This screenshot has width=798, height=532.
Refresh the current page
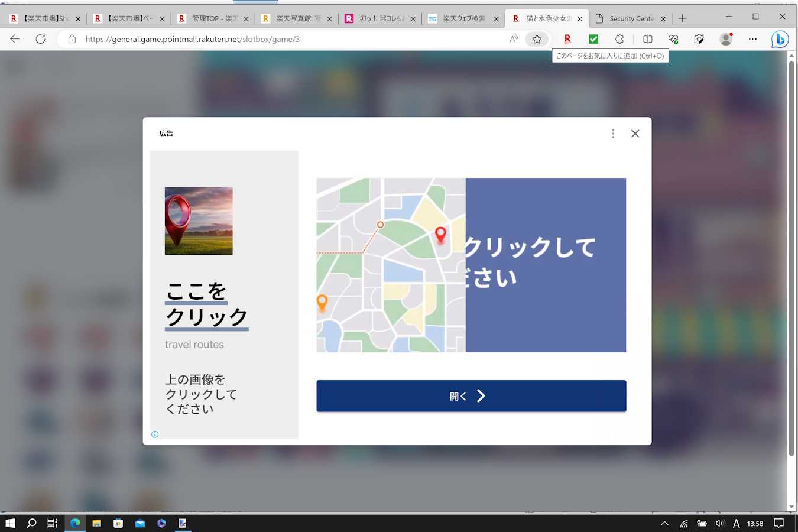pyautogui.click(x=40, y=39)
